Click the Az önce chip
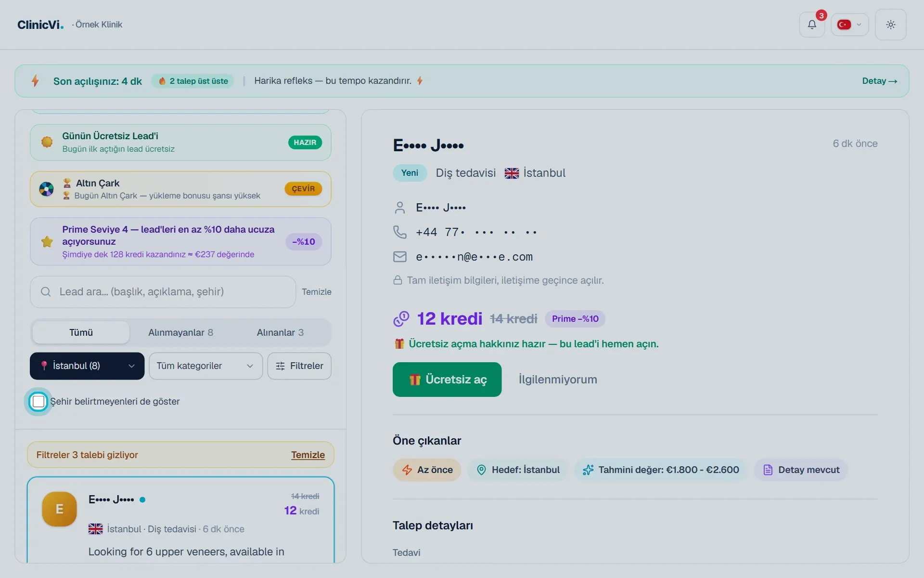 click(x=427, y=470)
